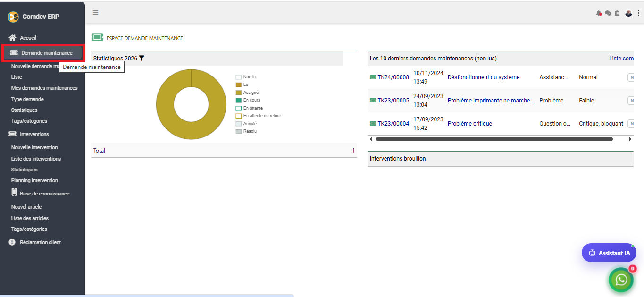Select Nouvelle demande maintenance entry
This screenshot has width=644, height=297.
(x=35, y=66)
